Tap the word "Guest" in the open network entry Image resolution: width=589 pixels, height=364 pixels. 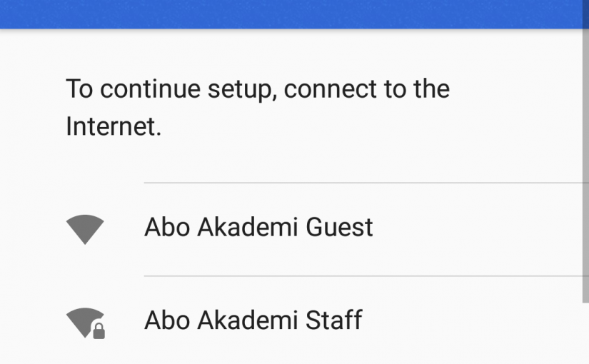click(339, 227)
